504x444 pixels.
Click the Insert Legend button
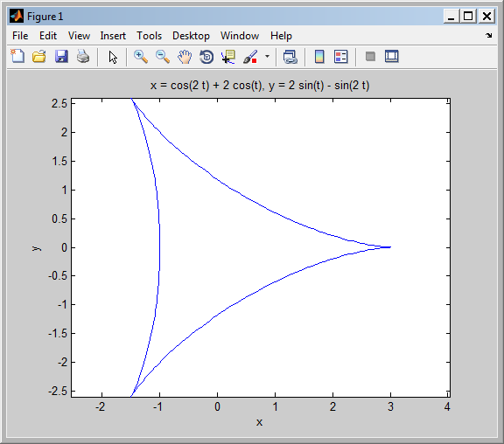tap(340, 57)
